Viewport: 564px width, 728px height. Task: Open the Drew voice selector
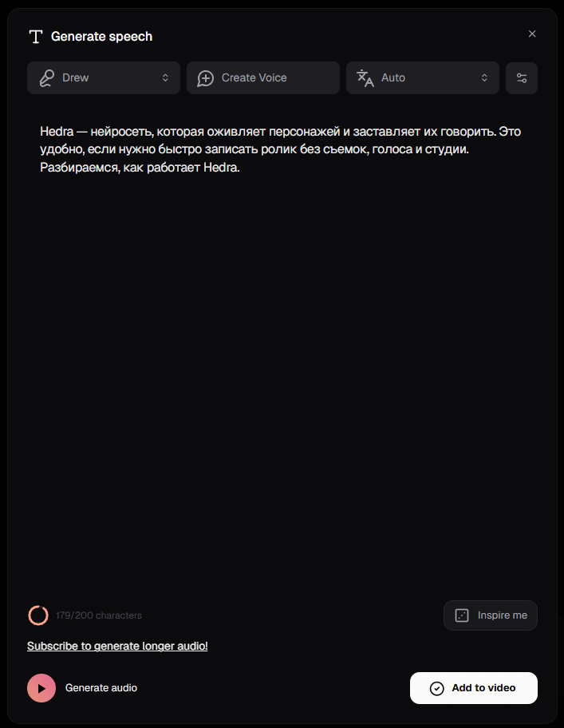tap(104, 78)
